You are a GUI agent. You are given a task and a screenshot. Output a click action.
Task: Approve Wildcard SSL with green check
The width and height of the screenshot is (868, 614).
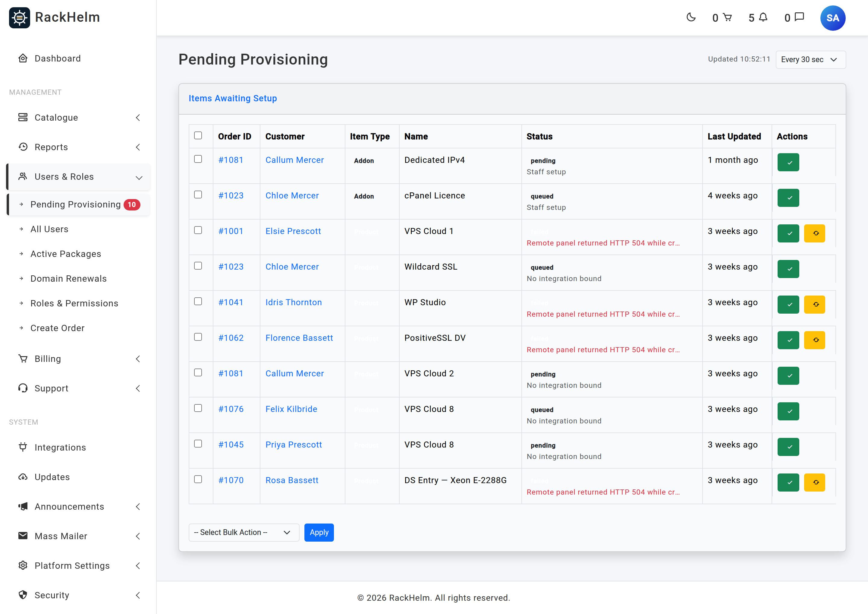(x=788, y=269)
